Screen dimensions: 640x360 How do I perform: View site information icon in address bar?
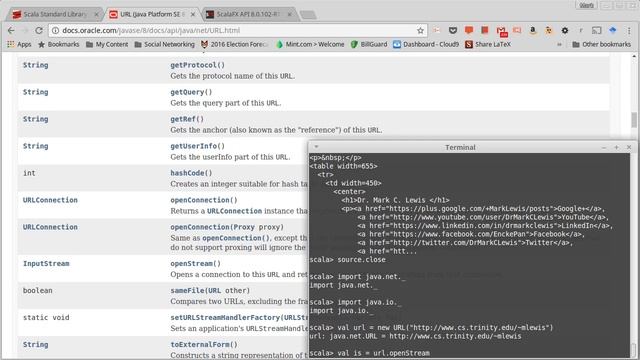(x=56, y=30)
